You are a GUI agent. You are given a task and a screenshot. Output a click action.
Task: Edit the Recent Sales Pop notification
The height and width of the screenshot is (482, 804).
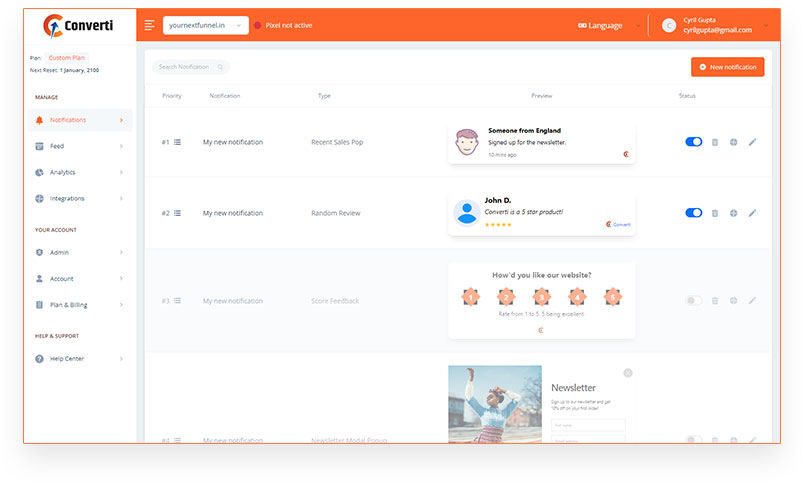[x=752, y=142]
